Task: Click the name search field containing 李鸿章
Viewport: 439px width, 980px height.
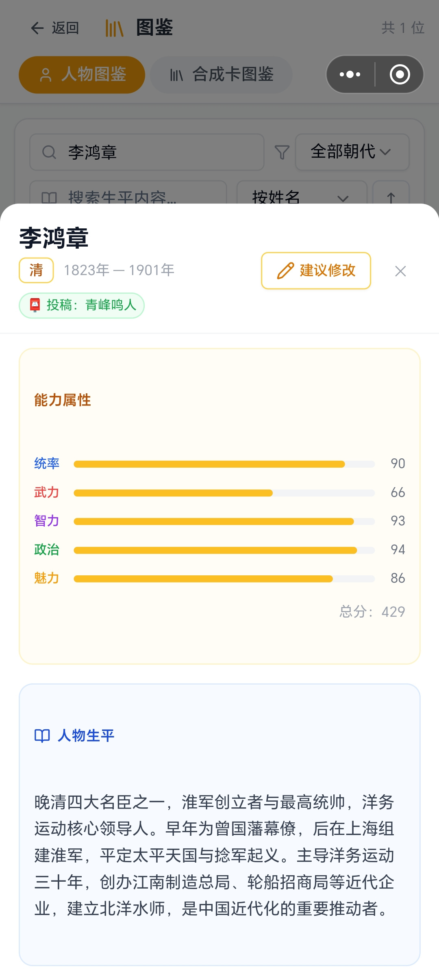Action: [147, 152]
